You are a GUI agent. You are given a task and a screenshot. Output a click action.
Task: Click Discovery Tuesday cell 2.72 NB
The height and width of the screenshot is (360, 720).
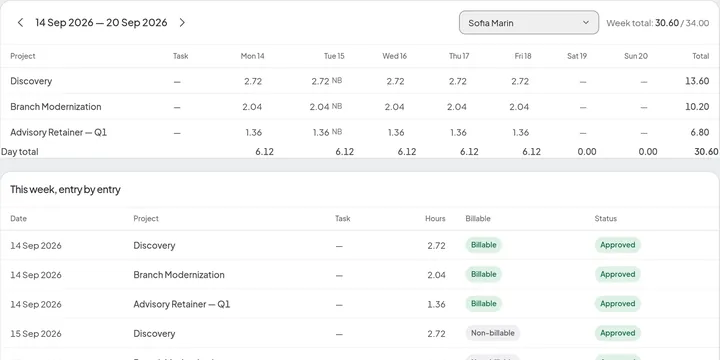pyautogui.click(x=326, y=81)
